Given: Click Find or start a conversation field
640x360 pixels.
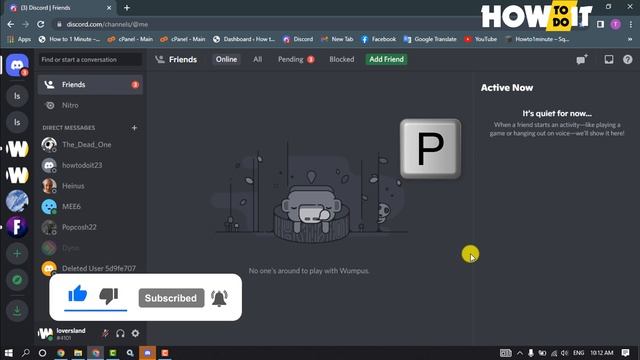Looking at the screenshot, I should pyautogui.click(x=90, y=60).
